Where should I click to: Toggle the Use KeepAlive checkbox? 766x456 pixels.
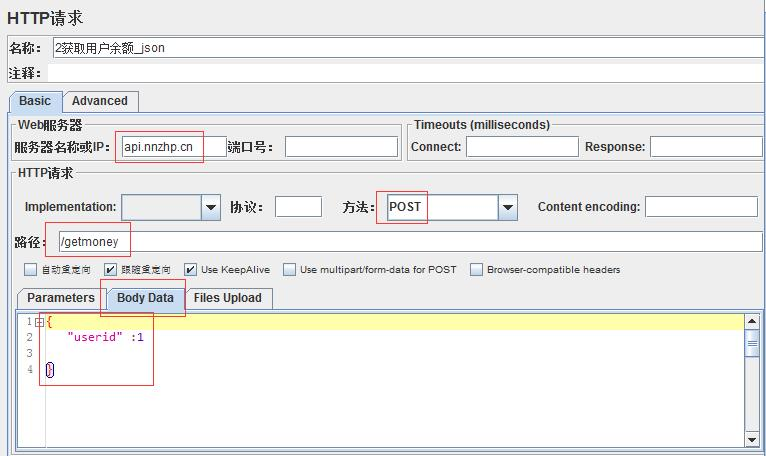(191, 270)
